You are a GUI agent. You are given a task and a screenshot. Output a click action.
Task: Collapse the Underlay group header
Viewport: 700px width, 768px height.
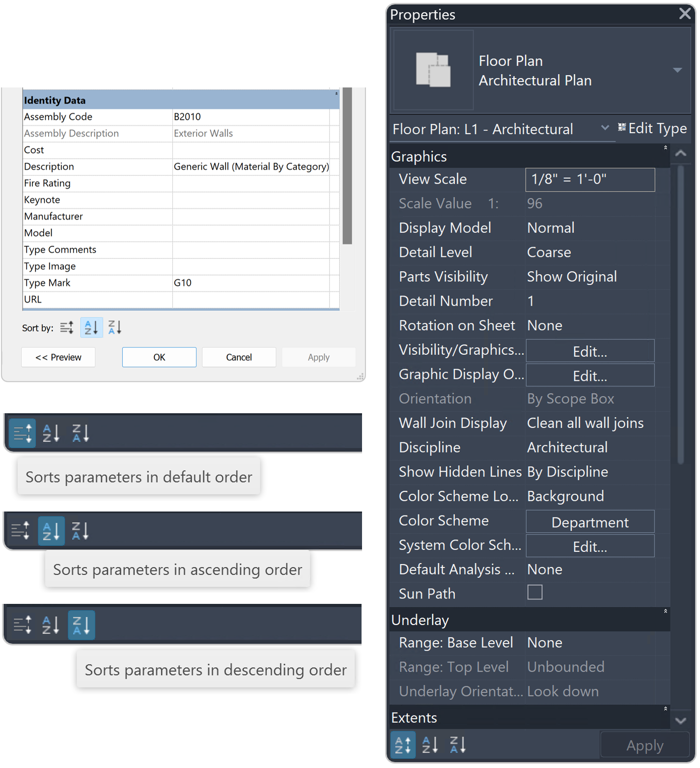point(666,611)
